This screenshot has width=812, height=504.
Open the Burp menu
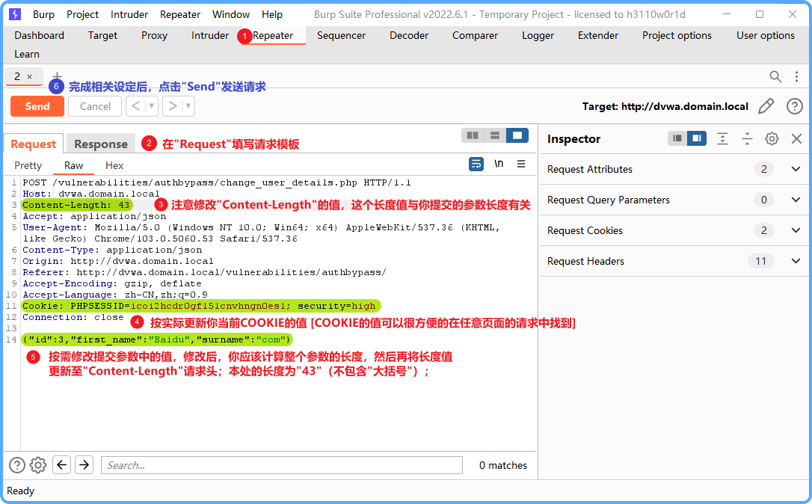pos(43,14)
